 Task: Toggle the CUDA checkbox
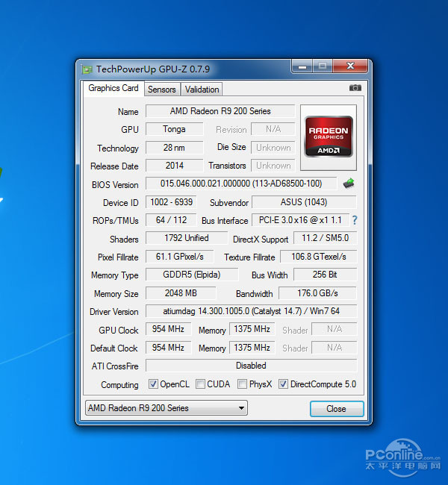(200, 384)
